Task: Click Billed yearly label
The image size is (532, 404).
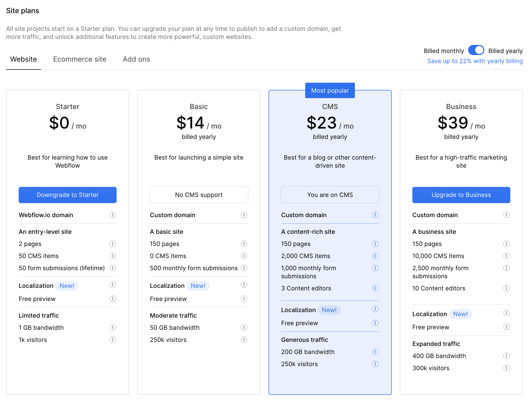Action: (506, 51)
